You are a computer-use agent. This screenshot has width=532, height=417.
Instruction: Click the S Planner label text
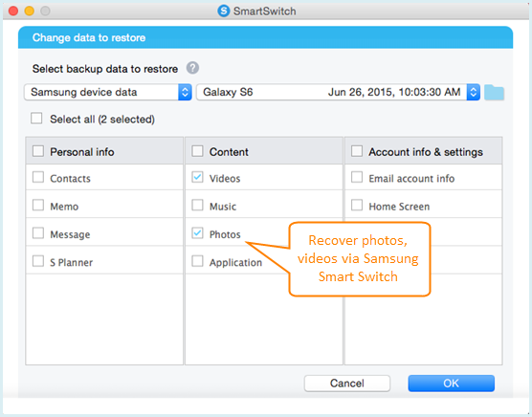[71, 262]
